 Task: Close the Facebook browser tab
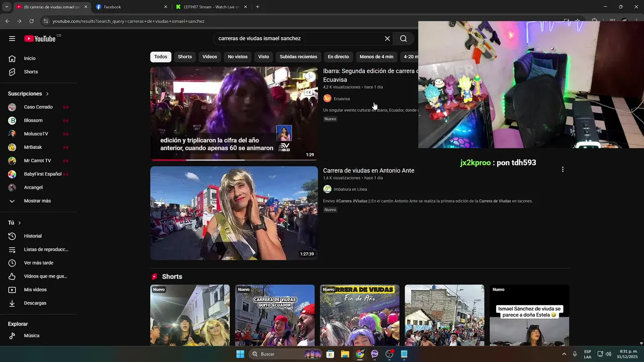(166, 7)
